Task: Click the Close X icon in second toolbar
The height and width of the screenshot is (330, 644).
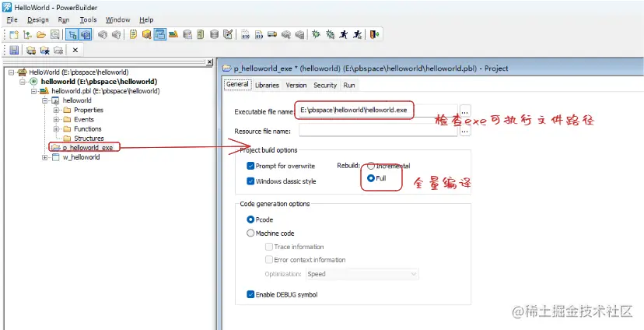Action: coord(75,50)
